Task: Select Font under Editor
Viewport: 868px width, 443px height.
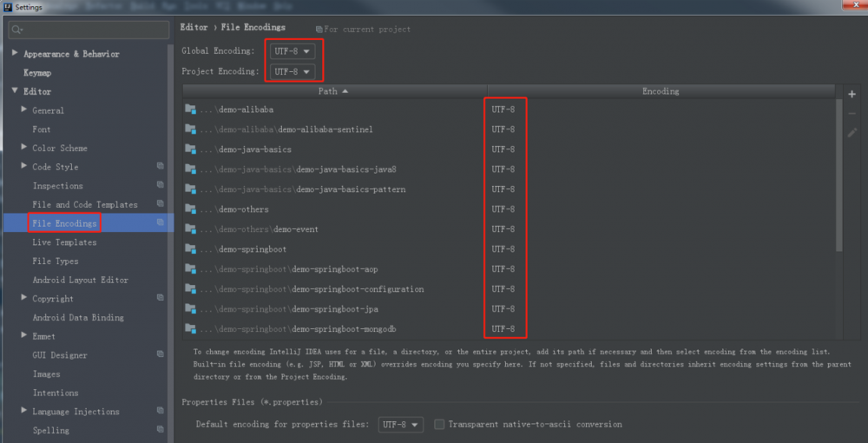Action: point(42,129)
